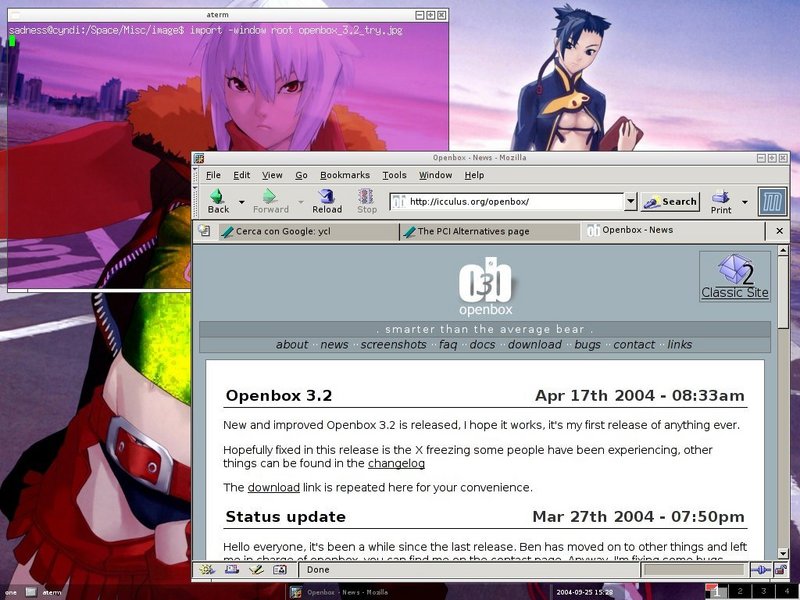Print the page with the Print button

pos(721,202)
